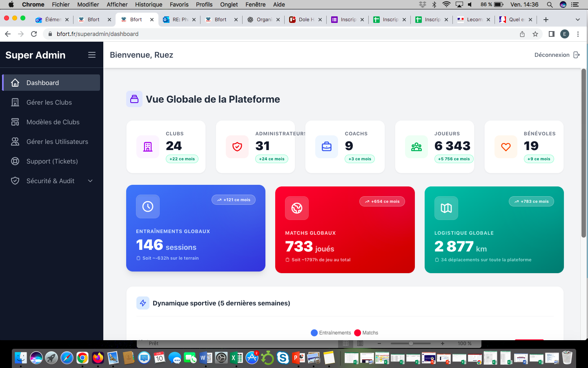Toggle the Entraînements legend in the chart
This screenshot has height=368, width=588.
tap(331, 333)
